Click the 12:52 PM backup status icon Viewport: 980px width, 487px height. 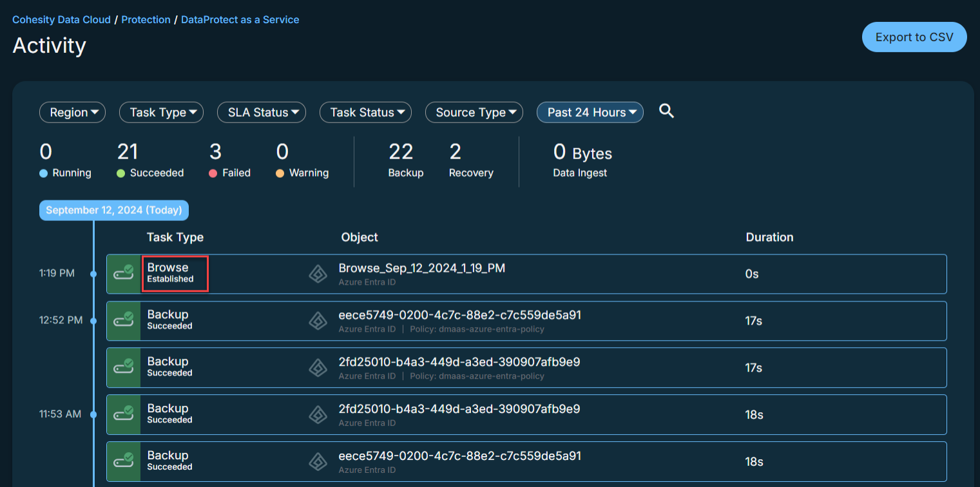123,321
